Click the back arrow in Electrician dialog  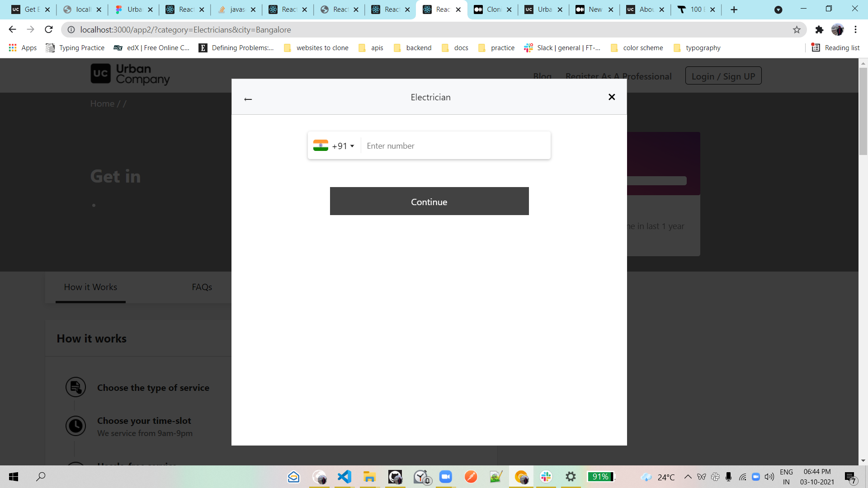(x=248, y=99)
